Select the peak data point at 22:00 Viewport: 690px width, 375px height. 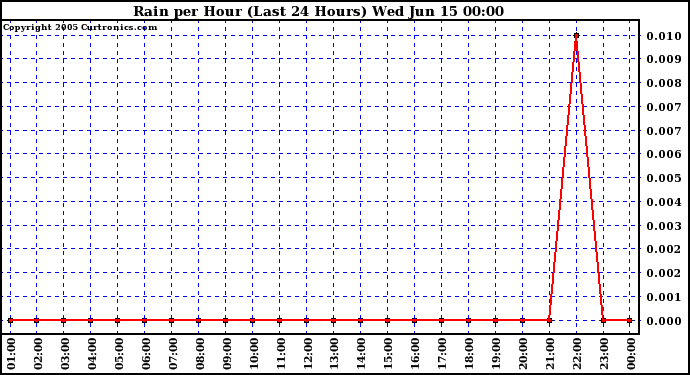tap(576, 36)
